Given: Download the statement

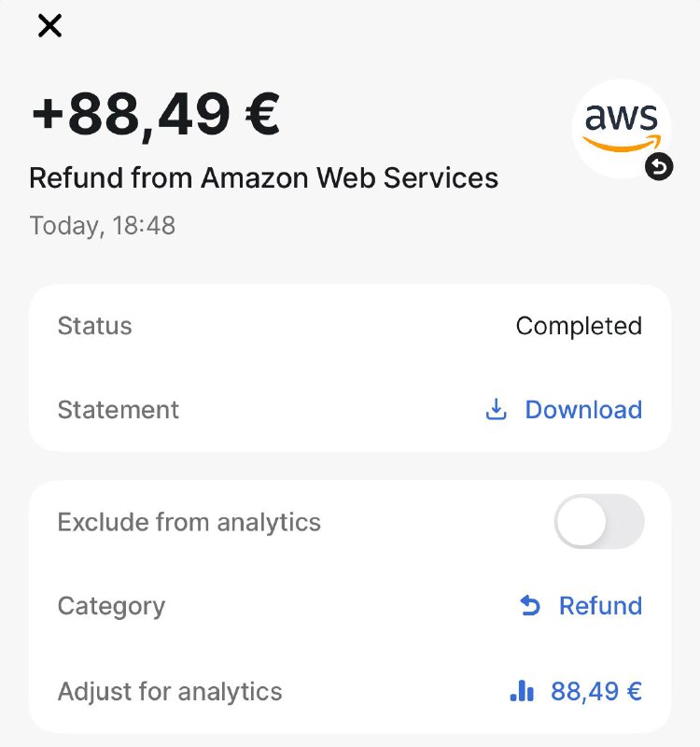Looking at the screenshot, I should pos(583,410).
